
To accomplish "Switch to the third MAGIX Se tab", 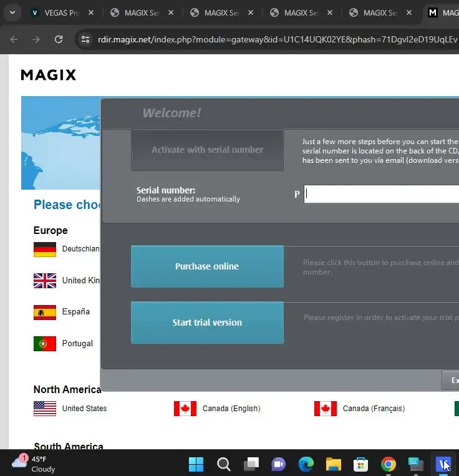I will [x=301, y=12].
